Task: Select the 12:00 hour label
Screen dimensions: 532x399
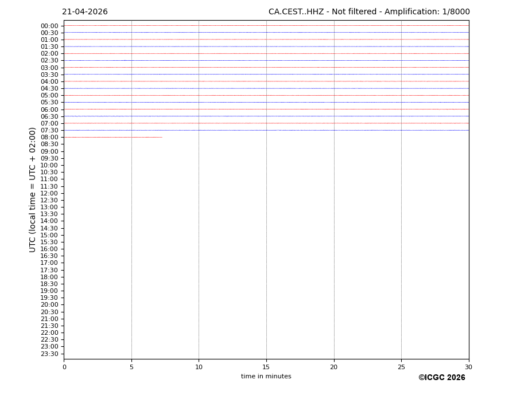Action: click(49, 193)
